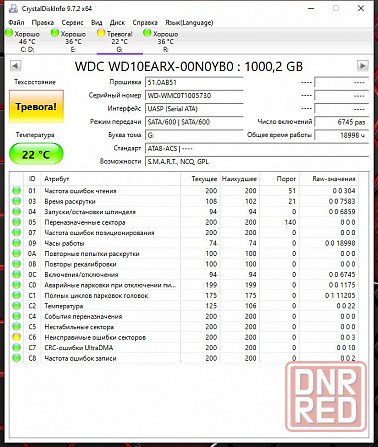Click the transfer mode field SATA/600
The image size is (378, 447).
pyautogui.click(x=194, y=122)
